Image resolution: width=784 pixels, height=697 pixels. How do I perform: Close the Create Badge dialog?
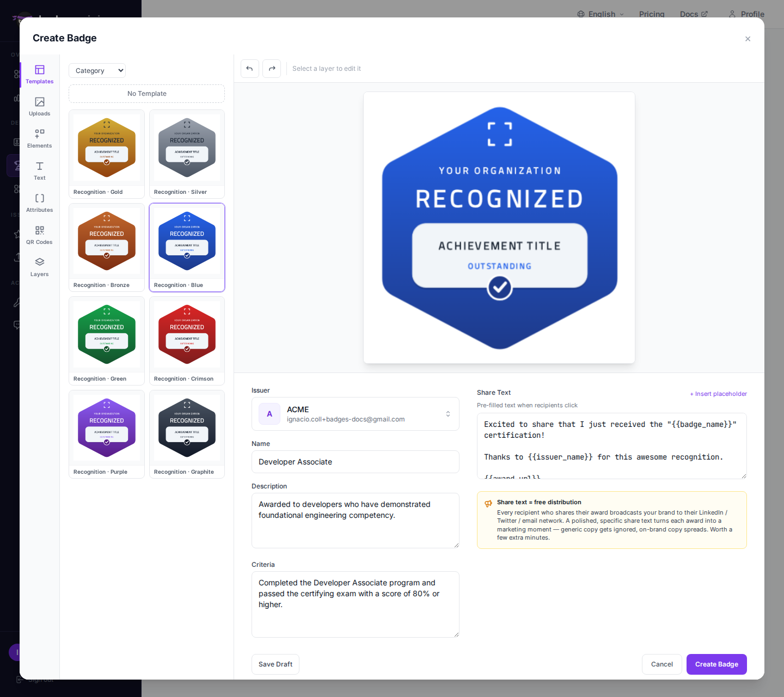(748, 39)
